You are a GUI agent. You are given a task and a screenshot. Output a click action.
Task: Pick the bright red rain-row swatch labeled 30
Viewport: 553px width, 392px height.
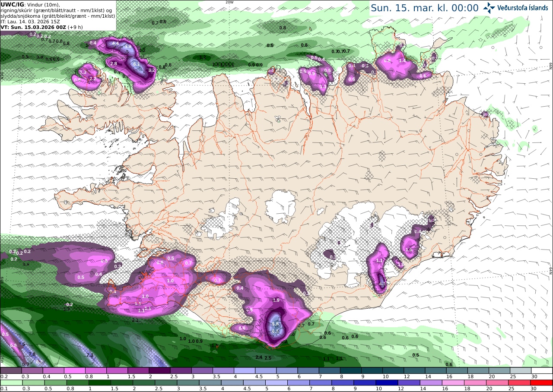click(542, 383)
